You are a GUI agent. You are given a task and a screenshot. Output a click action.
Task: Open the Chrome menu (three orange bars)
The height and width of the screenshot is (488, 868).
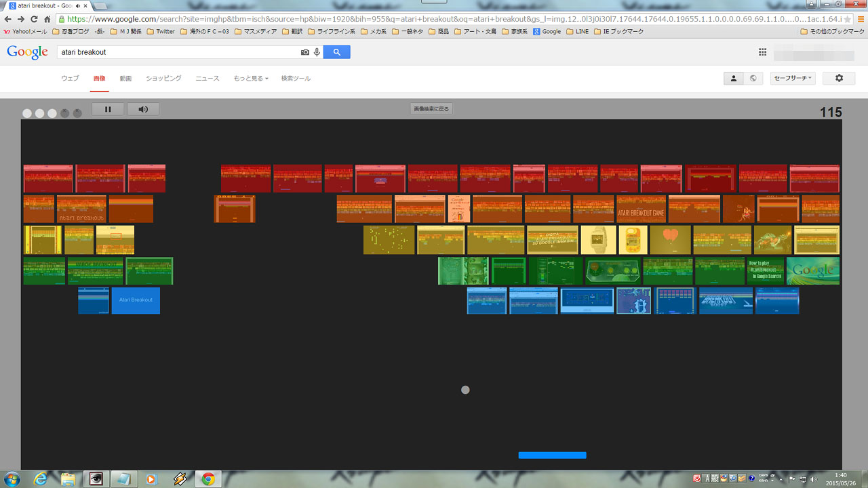(x=859, y=19)
